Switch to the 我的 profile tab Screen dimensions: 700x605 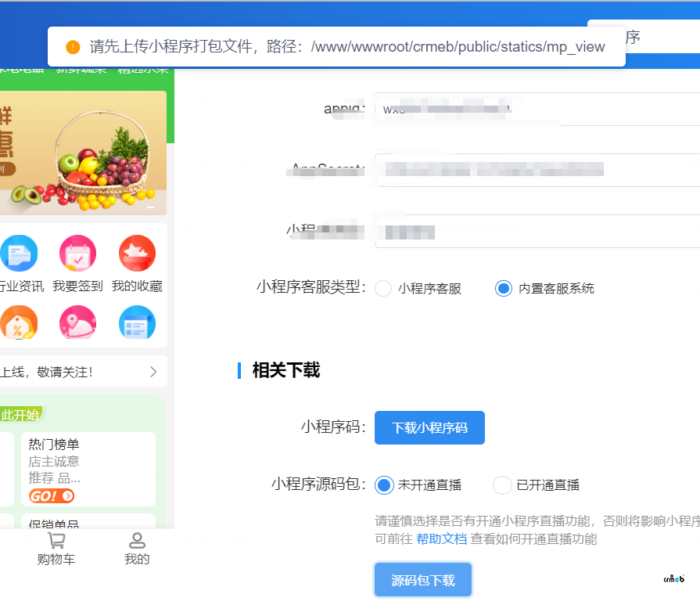click(x=137, y=549)
